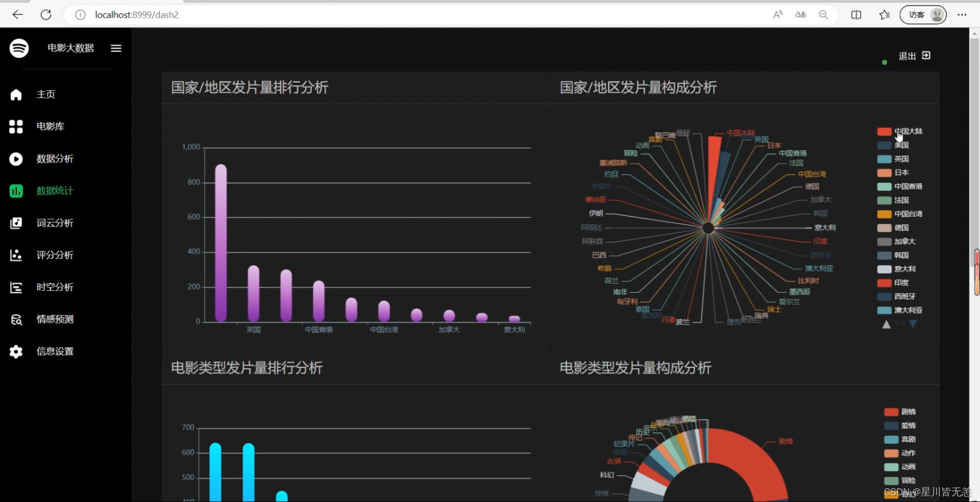Toggle 日本 legend entry in country pie
Viewport: 980px width, 502px height.
tap(893, 173)
